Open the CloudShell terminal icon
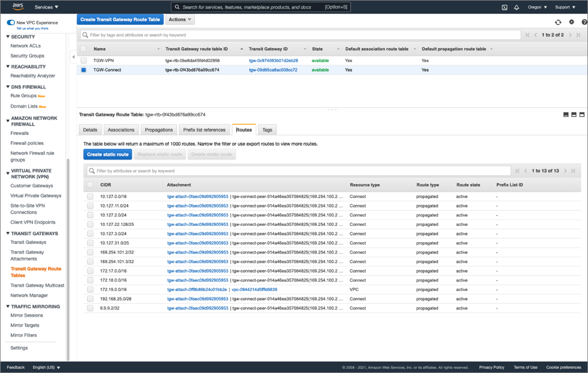 tap(504, 7)
